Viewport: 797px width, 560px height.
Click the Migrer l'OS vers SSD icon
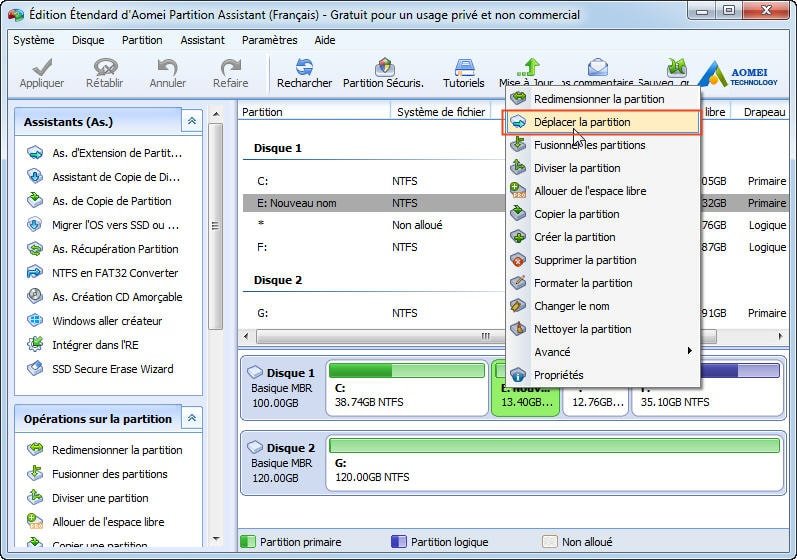(x=35, y=224)
